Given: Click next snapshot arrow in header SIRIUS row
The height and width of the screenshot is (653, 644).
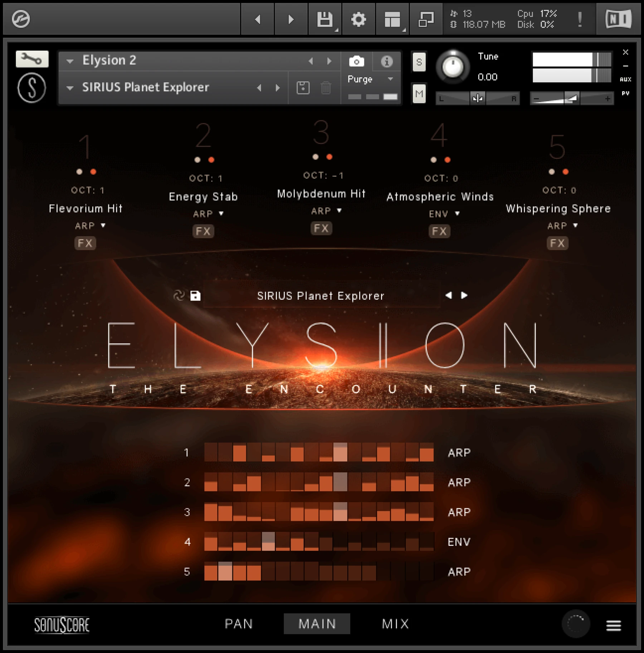Looking at the screenshot, I should point(278,88).
